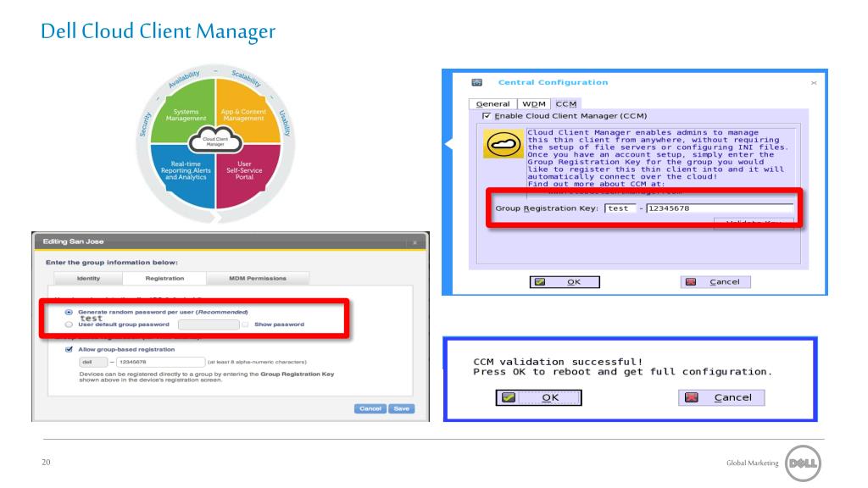Click the Dell logo
Screen dimensions: 868x488
click(x=803, y=463)
